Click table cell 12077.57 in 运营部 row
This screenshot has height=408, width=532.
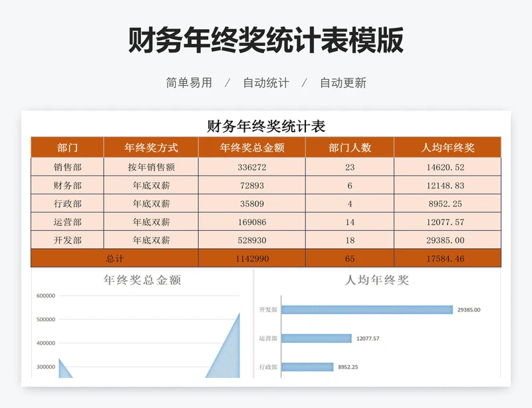pos(448,222)
